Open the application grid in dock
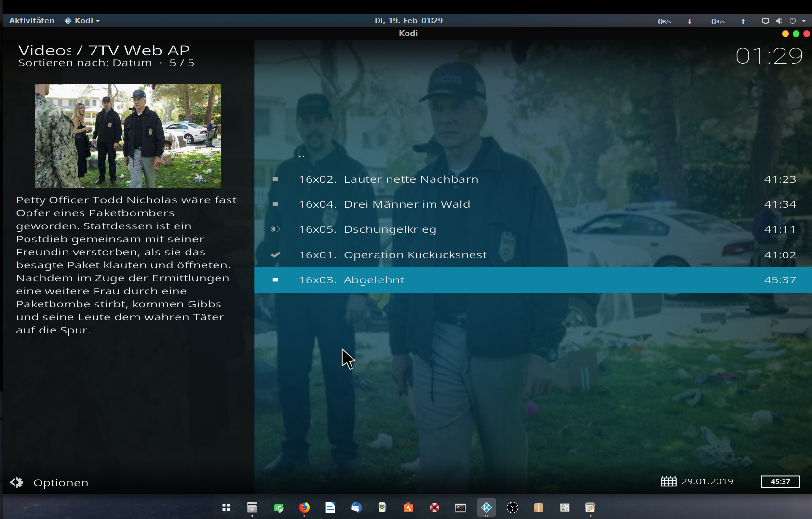 coord(226,507)
